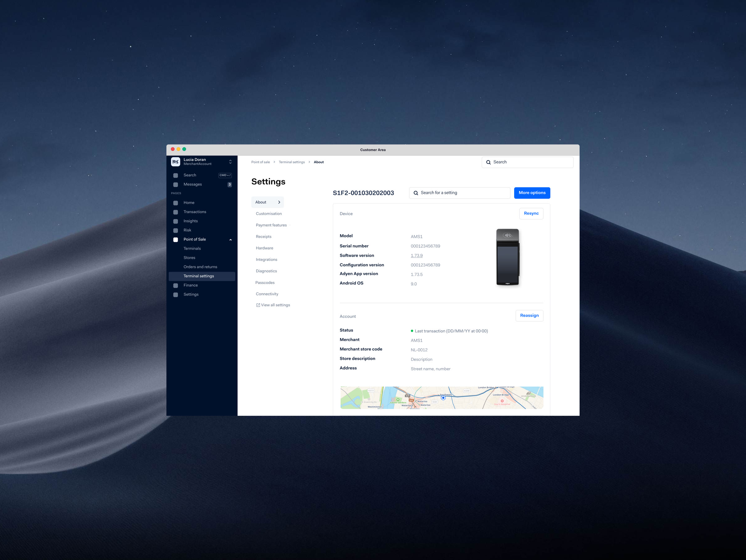This screenshot has width=746, height=560.
Task: Select the Customisation settings tab
Action: [x=269, y=214]
